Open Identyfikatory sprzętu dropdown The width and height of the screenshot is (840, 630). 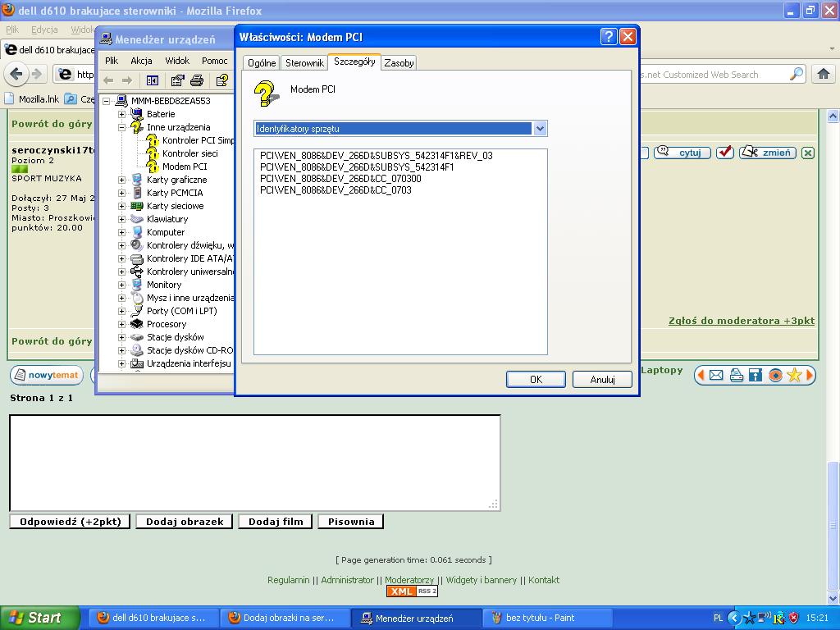click(x=540, y=128)
